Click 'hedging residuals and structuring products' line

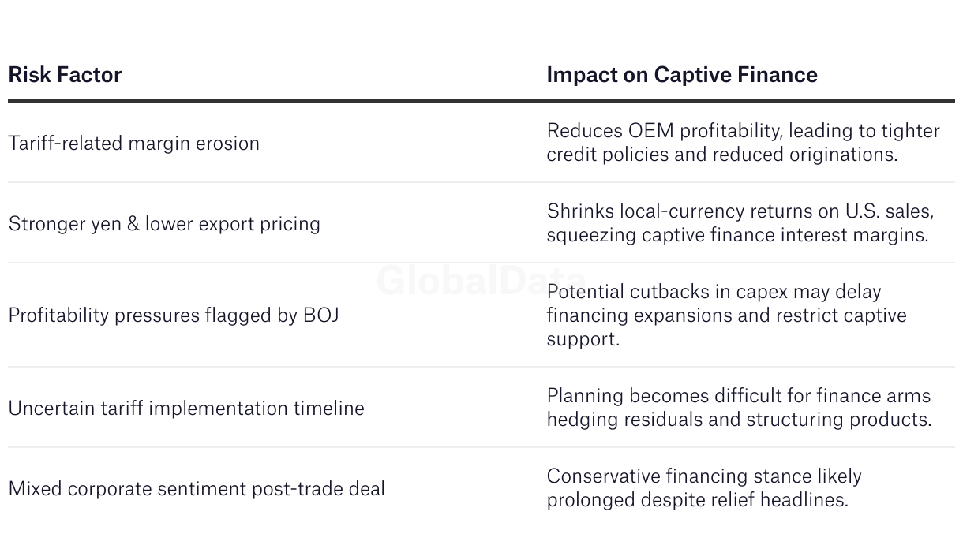click(x=738, y=420)
